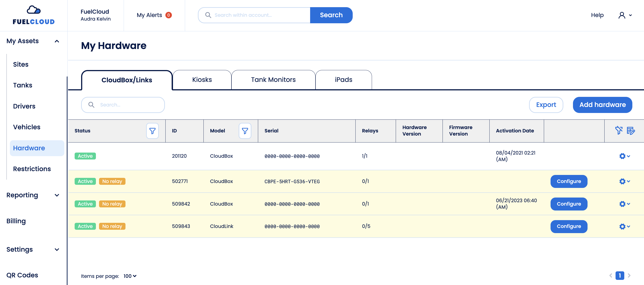
Task: Open the Status column filter
Action: [x=152, y=131]
